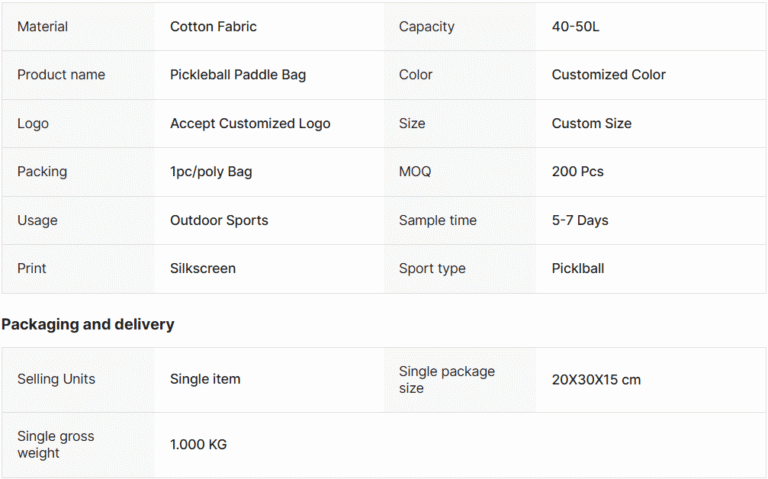The width and height of the screenshot is (768, 479).
Task: Click the Packaging and delivery heading
Action: pyautogui.click(x=88, y=324)
